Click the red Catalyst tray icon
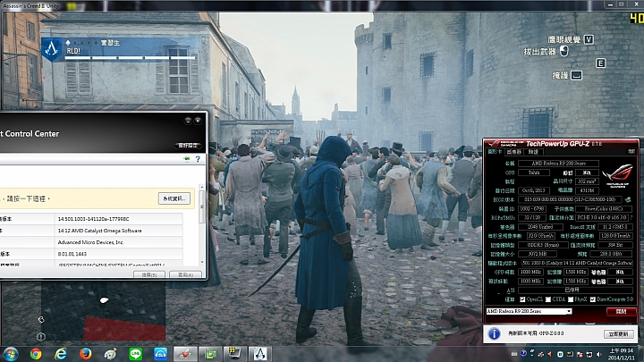The height and width of the screenshot is (362, 644). (541, 354)
